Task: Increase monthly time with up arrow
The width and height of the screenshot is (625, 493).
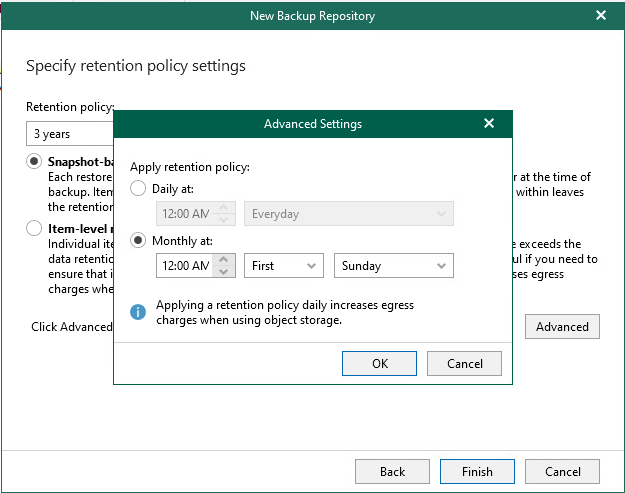Action: coord(224,259)
